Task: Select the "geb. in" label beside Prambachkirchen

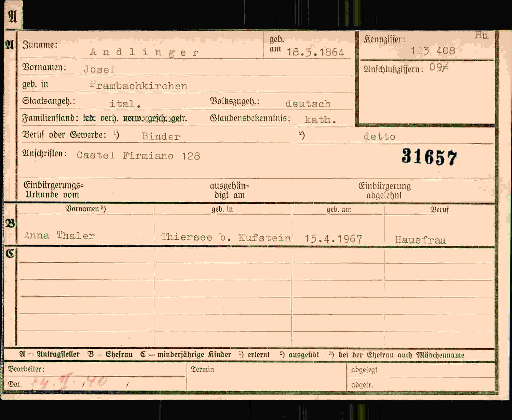Action: (x=35, y=84)
